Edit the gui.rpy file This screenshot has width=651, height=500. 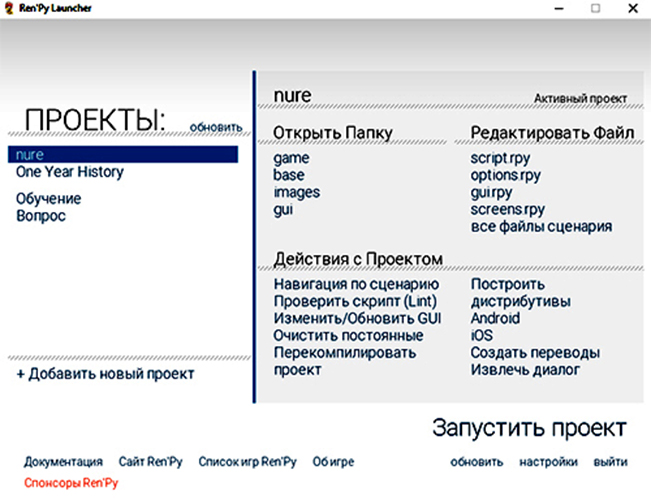coord(491,192)
